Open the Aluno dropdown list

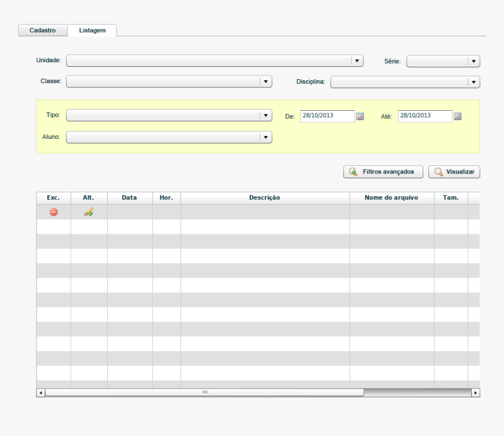pos(266,137)
